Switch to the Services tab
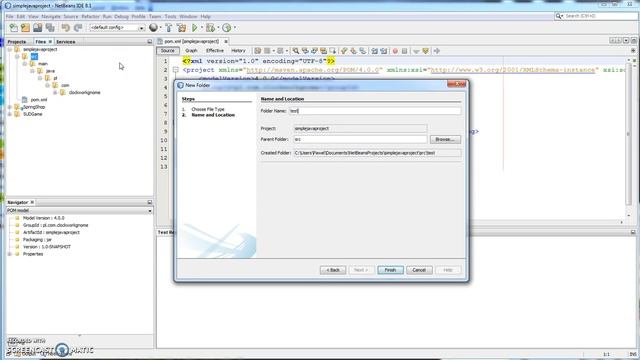This screenshot has width=640, height=360. pyautogui.click(x=66, y=42)
